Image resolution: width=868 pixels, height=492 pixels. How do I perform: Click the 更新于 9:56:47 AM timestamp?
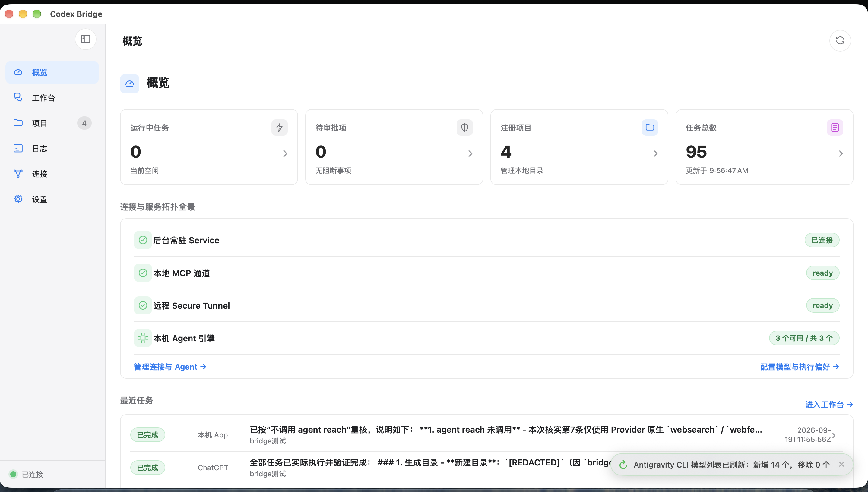pyautogui.click(x=717, y=170)
